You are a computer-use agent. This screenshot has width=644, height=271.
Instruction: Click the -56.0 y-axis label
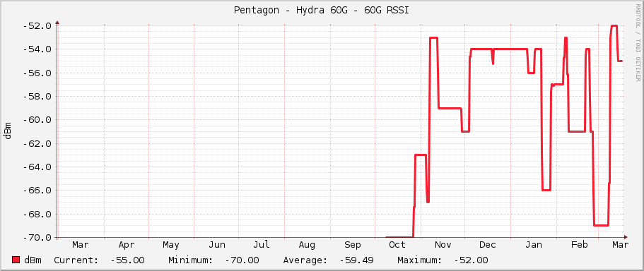pyautogui.click(x=37, y=73)
